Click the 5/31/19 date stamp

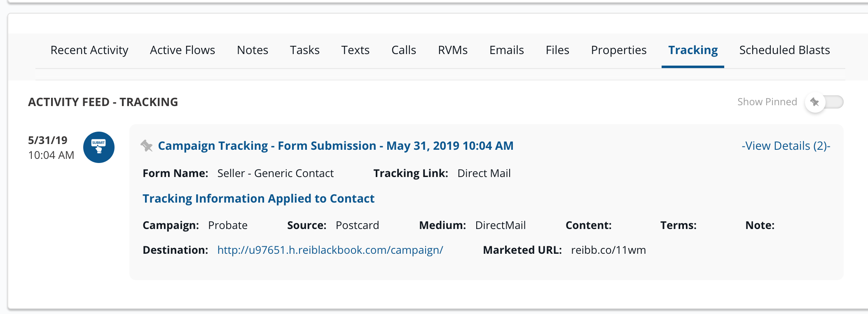coord(48,140)
